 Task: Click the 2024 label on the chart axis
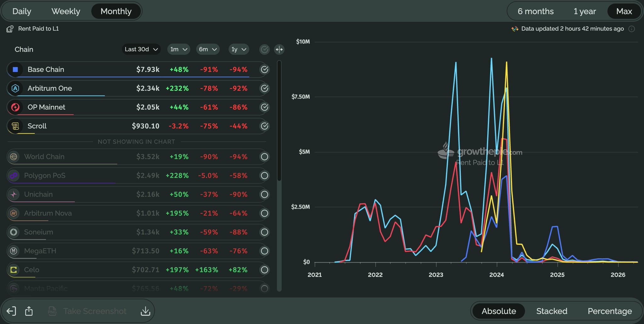point(497,275)
